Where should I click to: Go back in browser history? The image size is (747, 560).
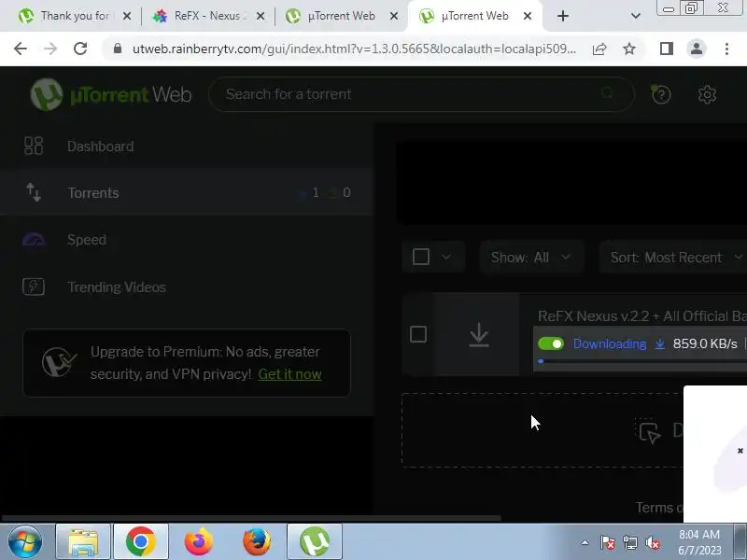click(x=21, y=49)
